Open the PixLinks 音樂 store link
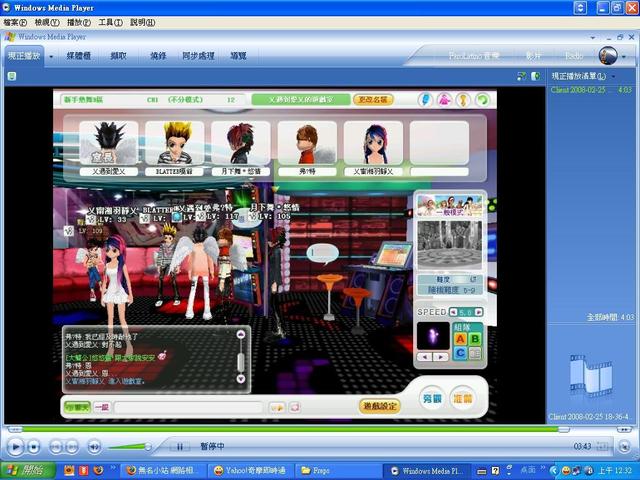Image resolution: width=640 pixels, height=480 pixels. 474,56
